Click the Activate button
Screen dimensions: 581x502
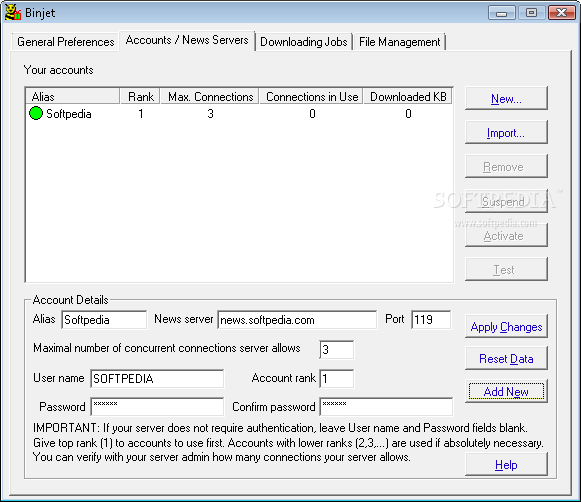[506, 236]
